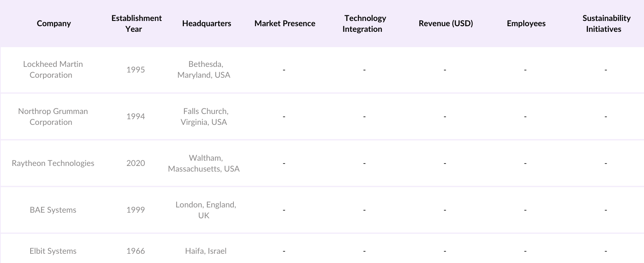
Task: Click the Company column header
Action: pyautogui.click(x=54, y=23)
